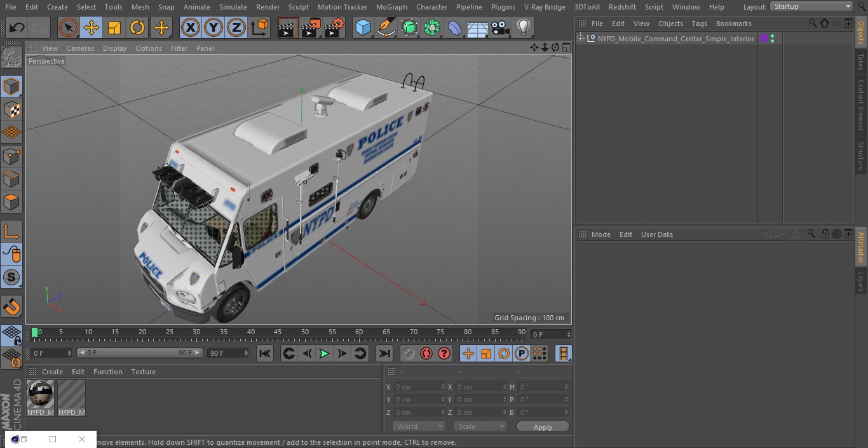Select Points mode
868x448 pixels.
pos(12,156)
